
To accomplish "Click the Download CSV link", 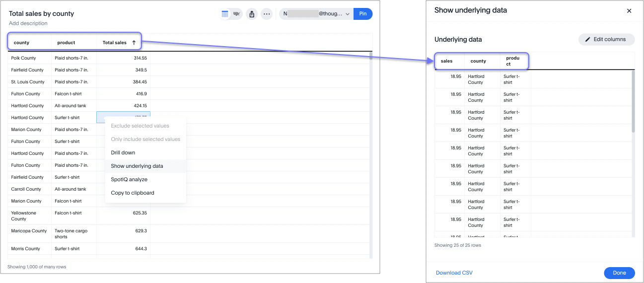I will (x=454, y=273).
